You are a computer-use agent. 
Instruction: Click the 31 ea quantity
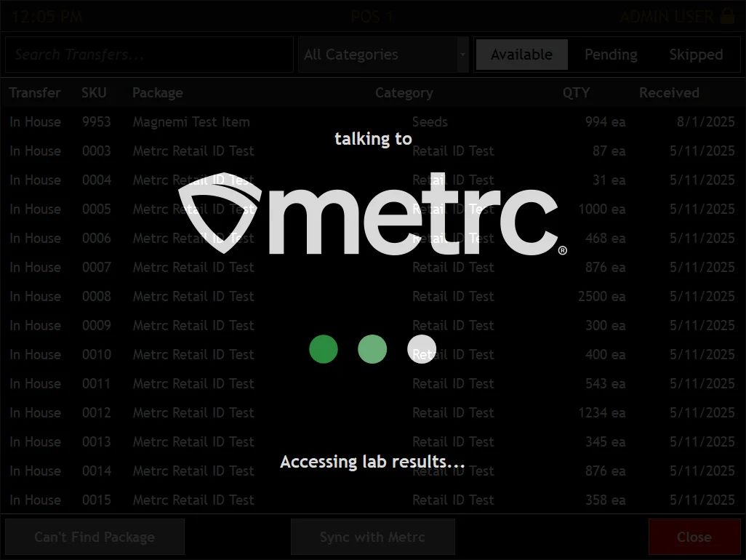(x=609, y=180)
